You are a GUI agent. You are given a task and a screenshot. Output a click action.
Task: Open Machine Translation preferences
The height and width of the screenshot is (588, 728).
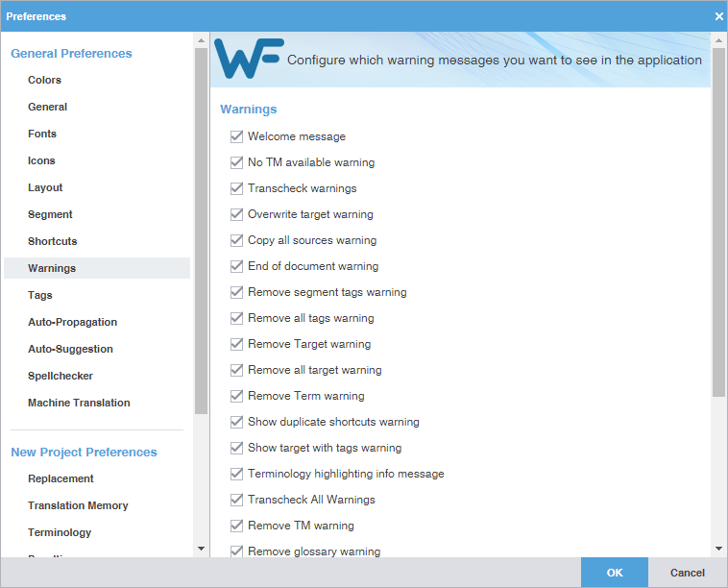point(79,403)
